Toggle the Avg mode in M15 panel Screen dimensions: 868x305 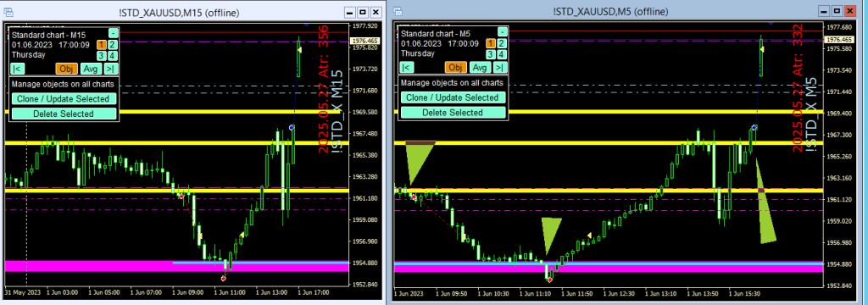point(91,69)
